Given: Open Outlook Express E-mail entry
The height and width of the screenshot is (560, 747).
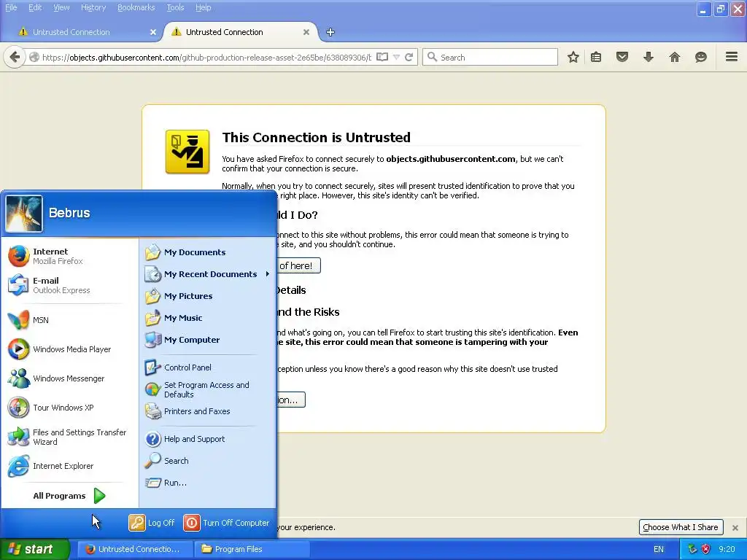Looking at the screenshot, I should (x=69, y=285).
